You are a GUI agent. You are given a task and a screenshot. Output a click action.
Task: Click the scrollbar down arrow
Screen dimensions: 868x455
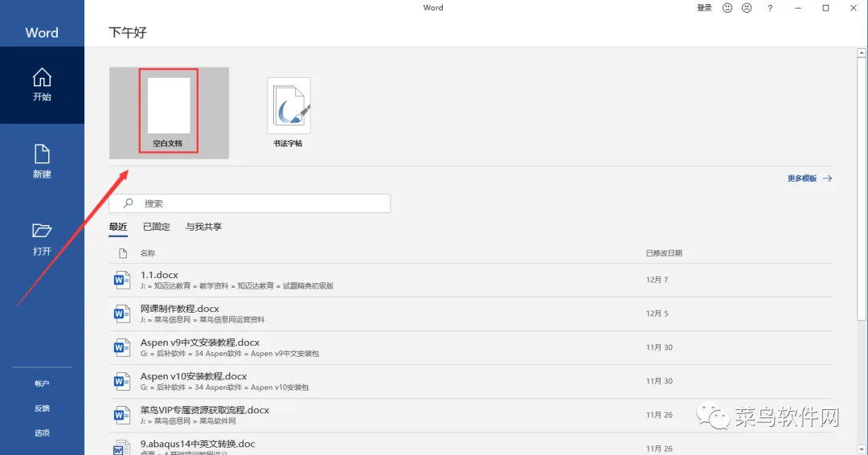click(862, 449)
